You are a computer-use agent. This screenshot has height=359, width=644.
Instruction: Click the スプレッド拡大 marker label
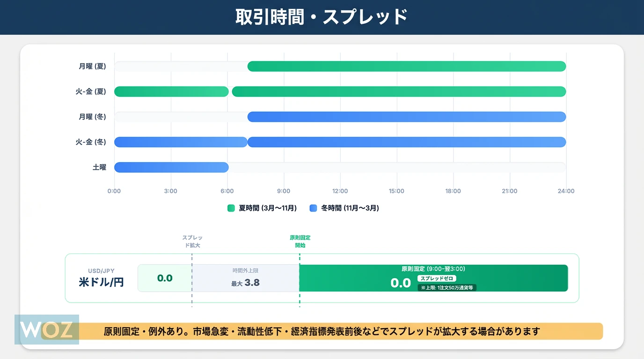(x=192, y=241)
